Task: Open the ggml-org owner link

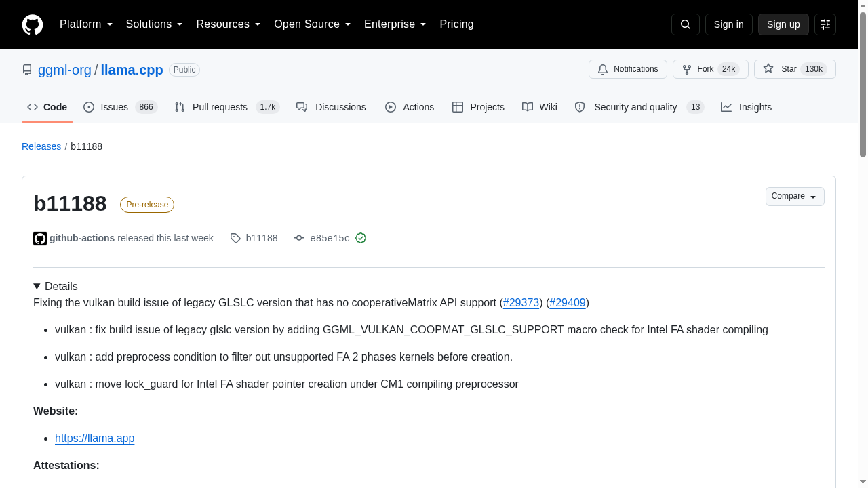Action: point(64,70)
